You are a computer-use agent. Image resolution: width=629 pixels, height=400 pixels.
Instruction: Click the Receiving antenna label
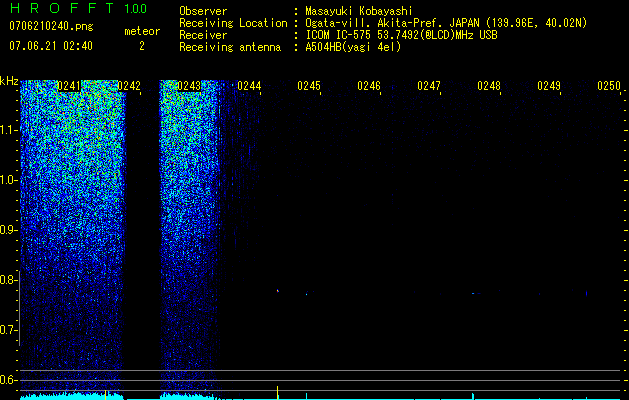point(230,47)
